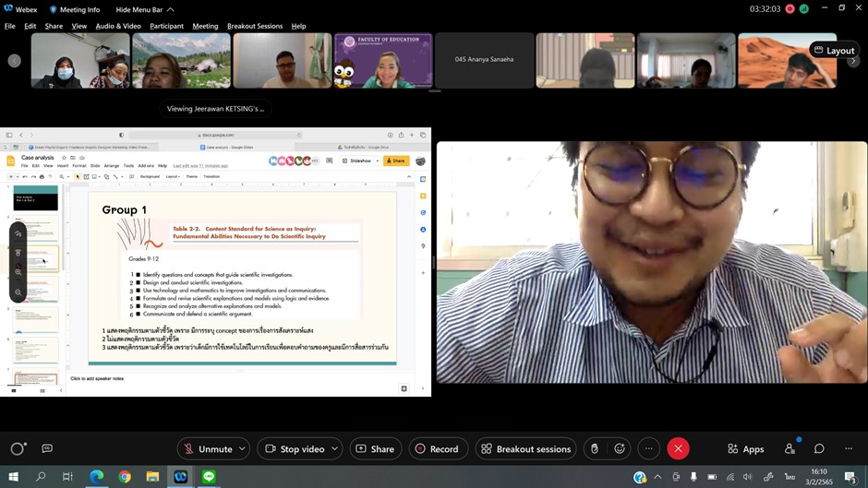This screenshot has height=488, width=868.
Task: Open Wi-Fi network icon in system tray
Action: 730,476
